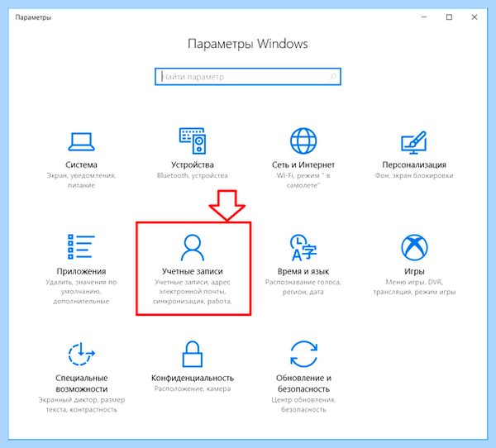This screenshot has height=448, width=496.
Task: Open the Учетные записи person icon
Action: click(x=193, y=247)
